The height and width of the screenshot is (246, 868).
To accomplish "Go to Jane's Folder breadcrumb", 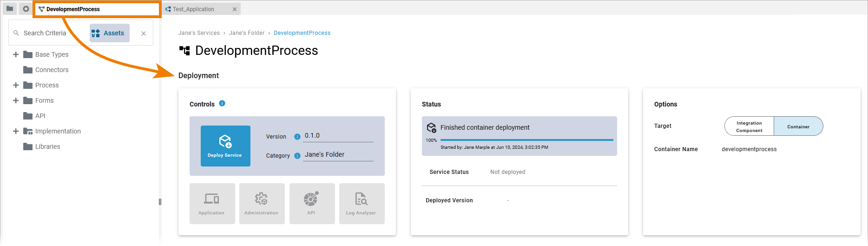I will click(246, 33).
